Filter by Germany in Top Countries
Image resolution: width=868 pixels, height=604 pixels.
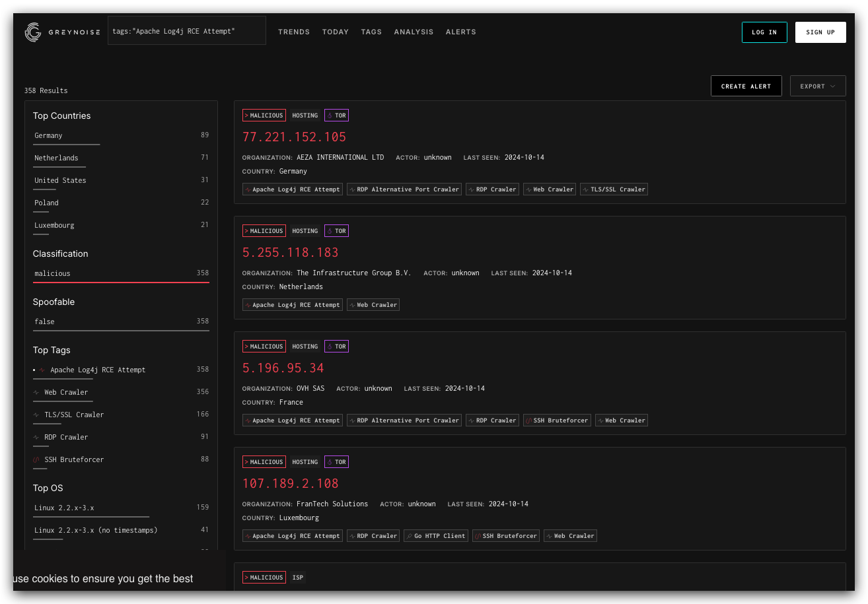122,136
